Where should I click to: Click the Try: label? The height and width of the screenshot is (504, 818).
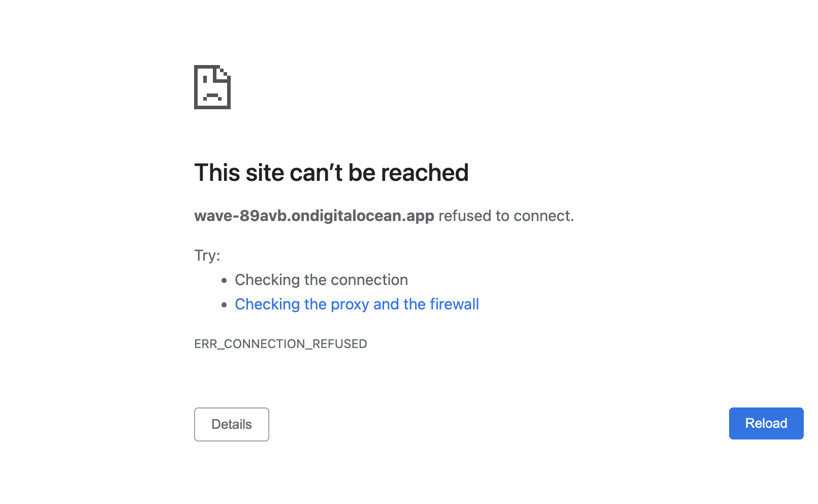point(207,255)
